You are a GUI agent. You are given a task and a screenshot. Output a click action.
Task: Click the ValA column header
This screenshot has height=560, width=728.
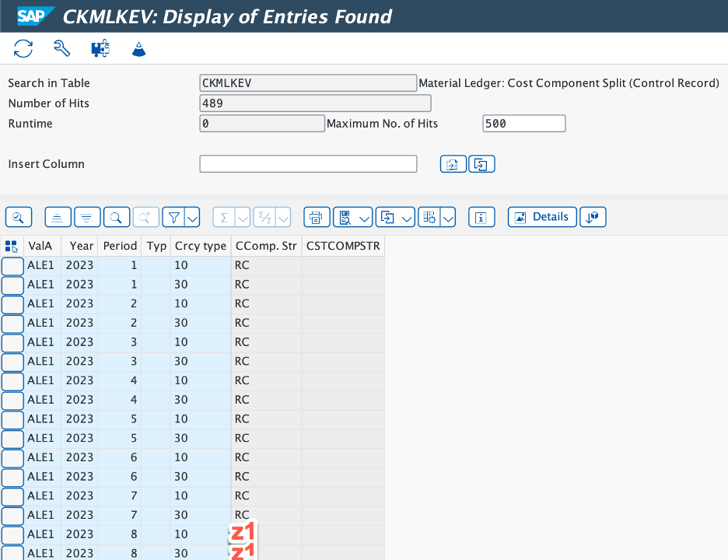point(42,246)
